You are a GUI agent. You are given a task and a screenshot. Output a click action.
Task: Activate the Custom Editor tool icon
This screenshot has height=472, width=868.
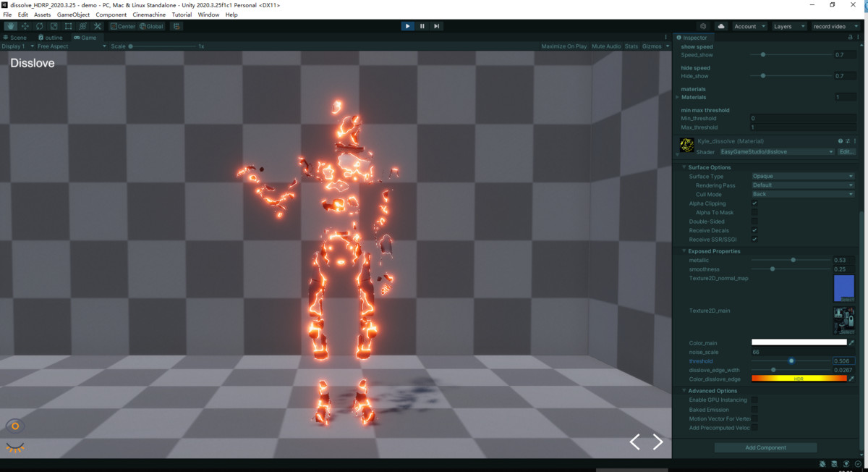(97, 26)
